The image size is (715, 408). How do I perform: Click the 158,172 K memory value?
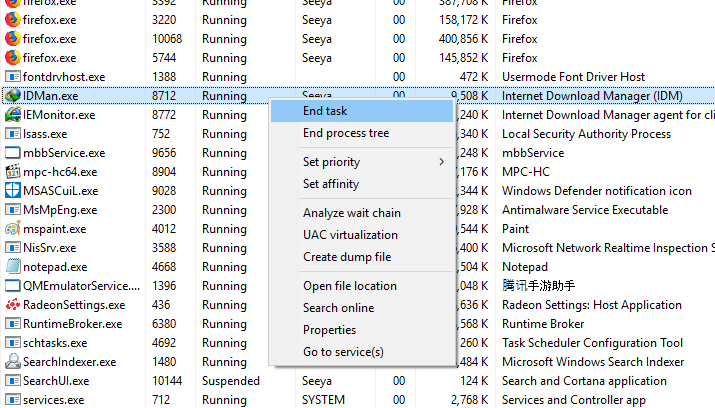[x=463, y=20]
